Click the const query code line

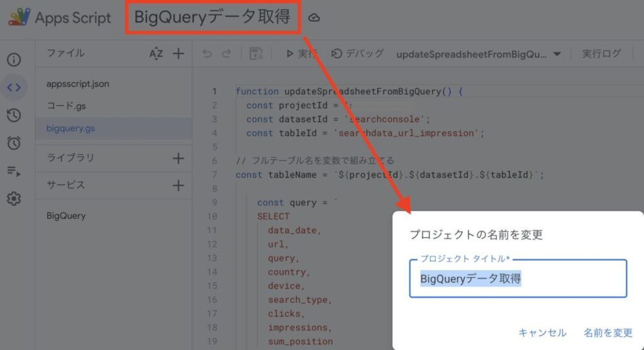point(297,202)
